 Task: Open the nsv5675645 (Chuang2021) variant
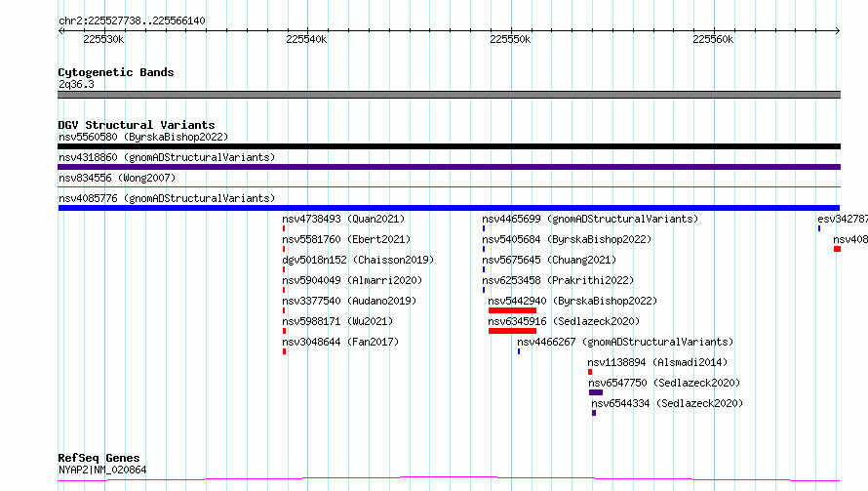click(x=549, y=260)
